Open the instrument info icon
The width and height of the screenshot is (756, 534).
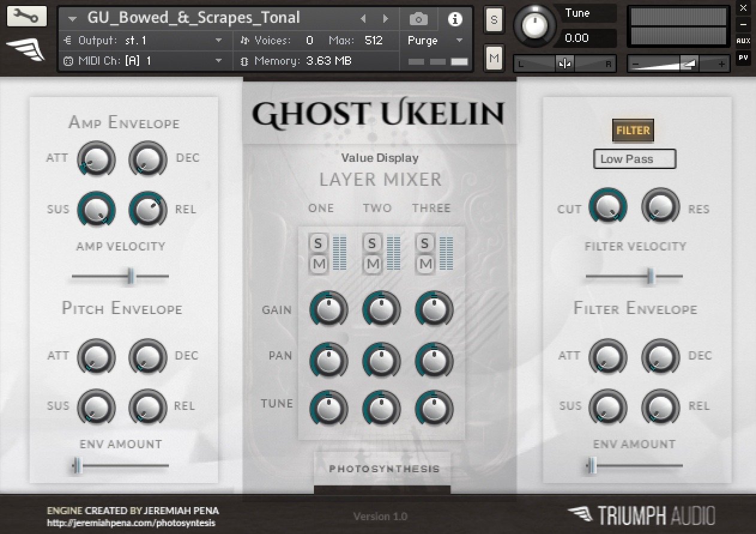point(455,19)
